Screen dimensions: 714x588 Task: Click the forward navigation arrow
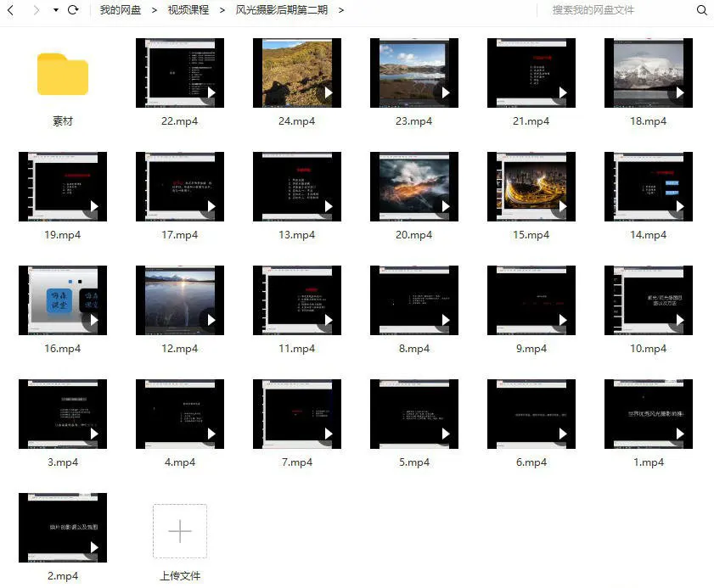coord(36,10)
